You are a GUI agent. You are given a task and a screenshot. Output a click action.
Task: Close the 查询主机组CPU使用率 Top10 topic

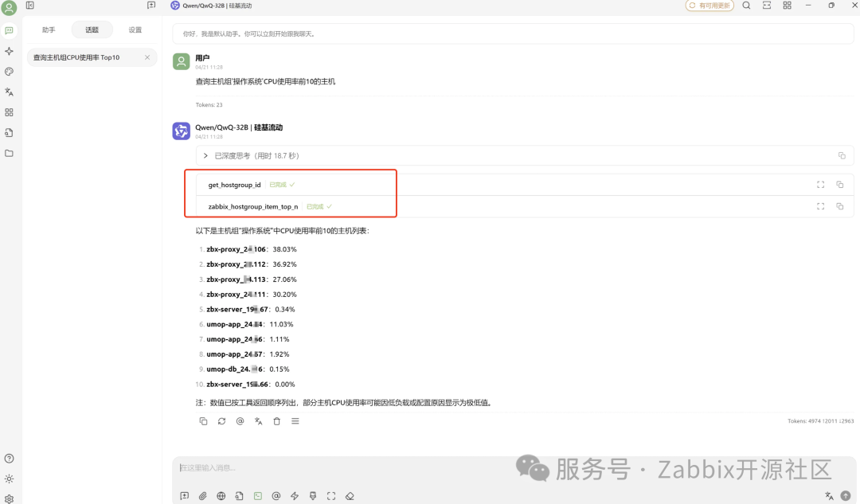(147, 57)
